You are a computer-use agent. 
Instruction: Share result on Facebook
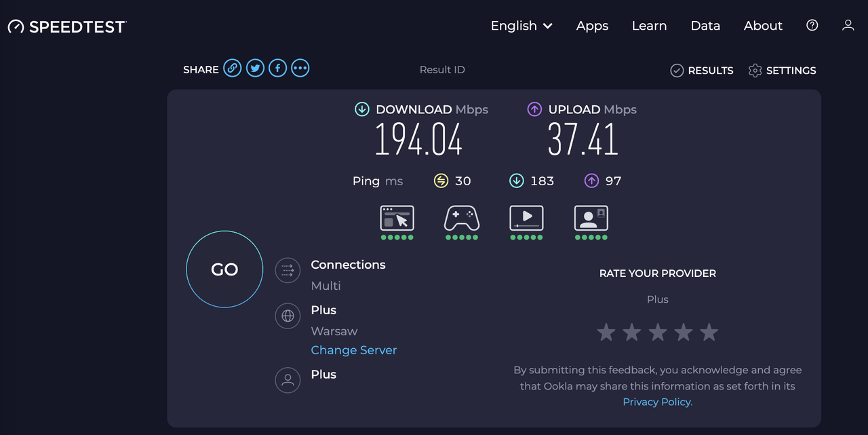point(277,68)
